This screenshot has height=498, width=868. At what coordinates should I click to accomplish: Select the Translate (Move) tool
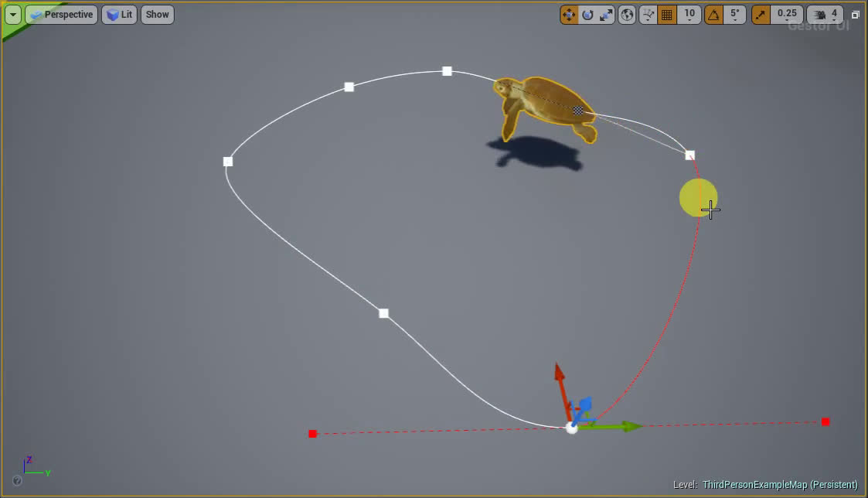pyautogui.click(x=570, y=14)
